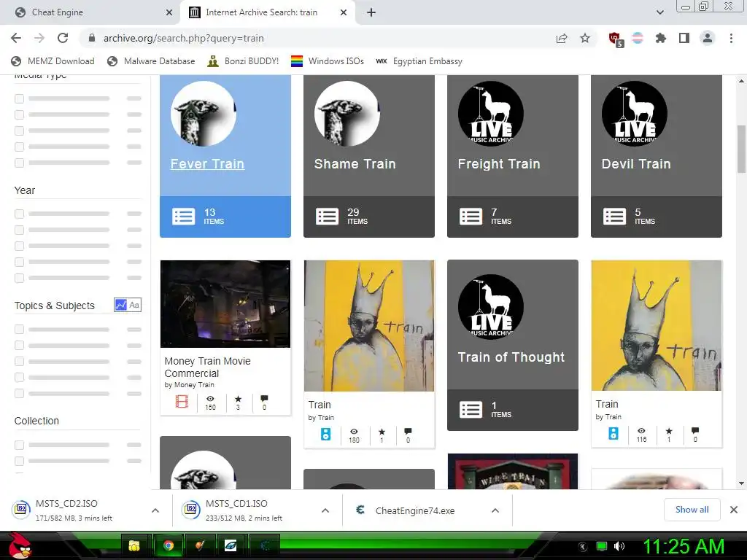Open the Shame Train collection
Screen dimensions: 747x560
355,164
